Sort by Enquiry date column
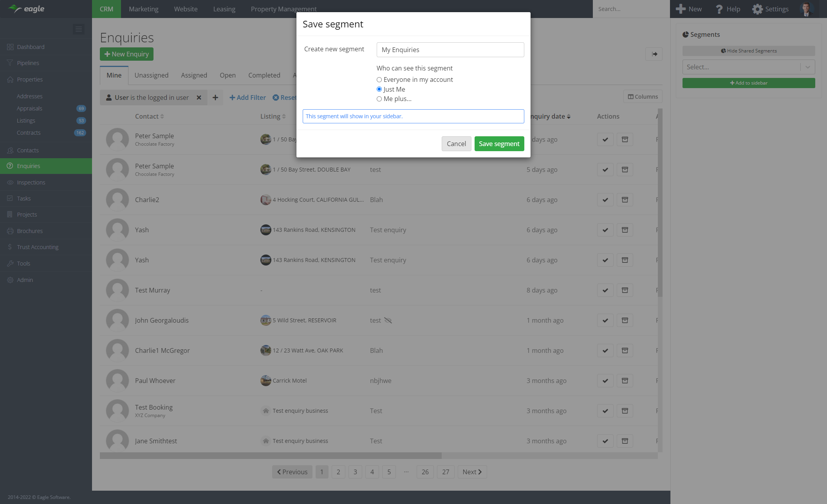The image size is (827, 504). click(x=550, y=116)
